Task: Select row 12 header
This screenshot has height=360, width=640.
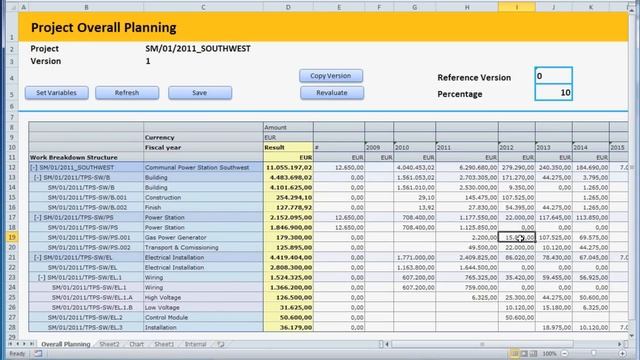Action: coord(12,167)
